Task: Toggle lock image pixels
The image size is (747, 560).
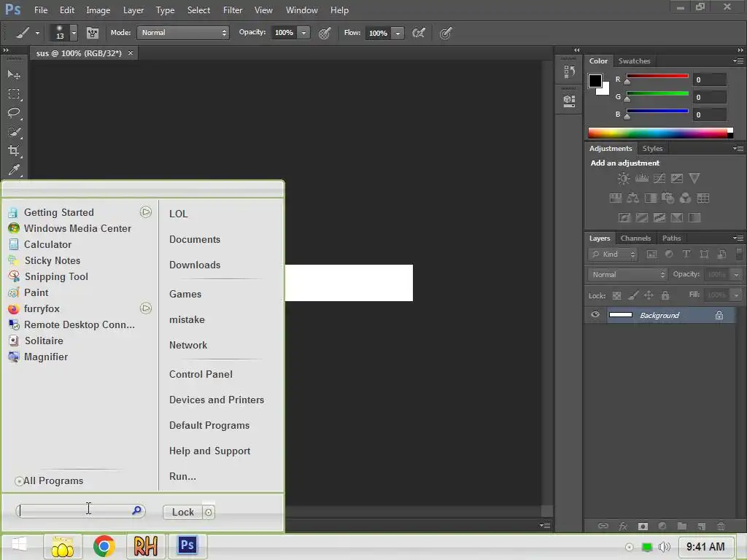Action: (x=632, y=296)
